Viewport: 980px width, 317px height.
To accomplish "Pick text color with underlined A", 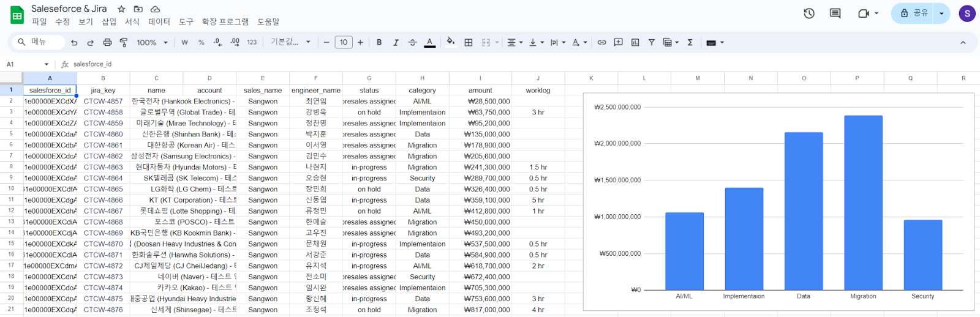I will (430, 42).
